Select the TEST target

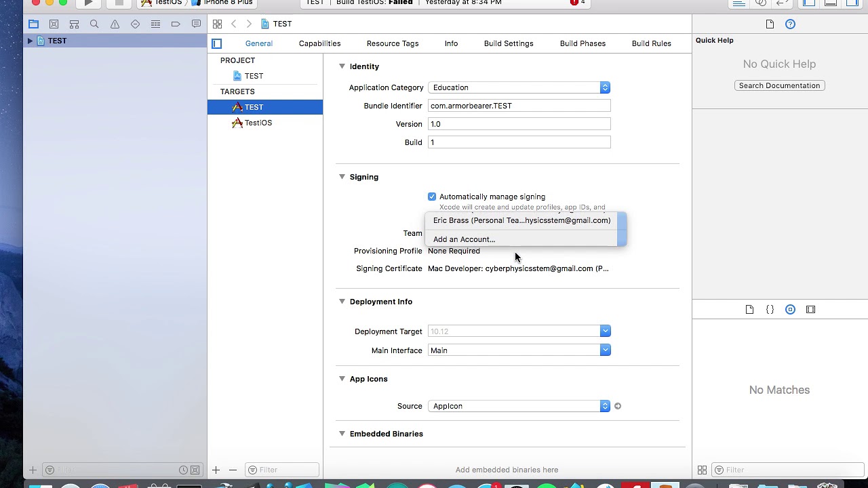click(265, 107)
